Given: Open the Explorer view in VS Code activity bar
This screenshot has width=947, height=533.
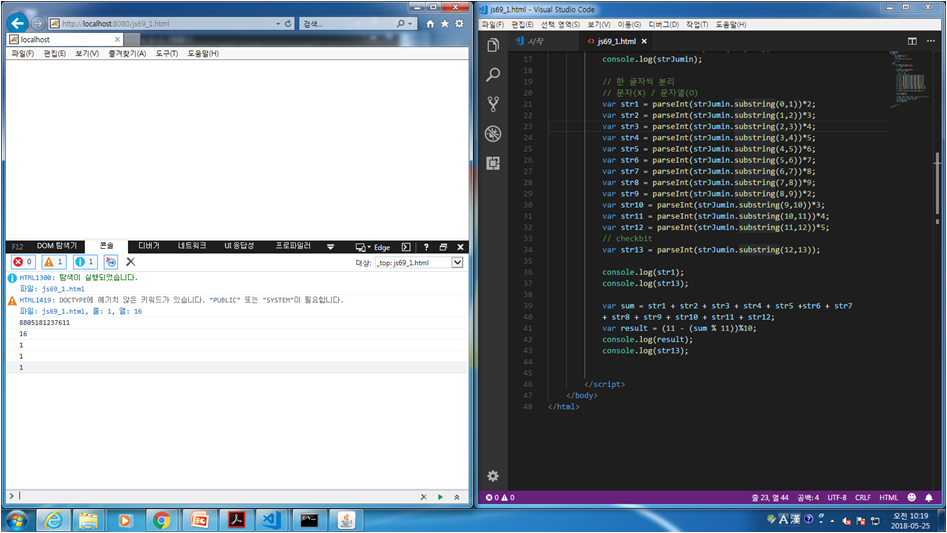Looking at the screenshot, I should (493, 45).
